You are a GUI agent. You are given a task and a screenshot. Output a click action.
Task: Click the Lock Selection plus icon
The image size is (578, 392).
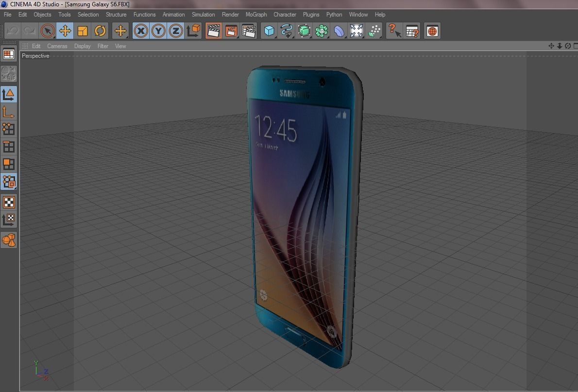[x=120, y=31]
